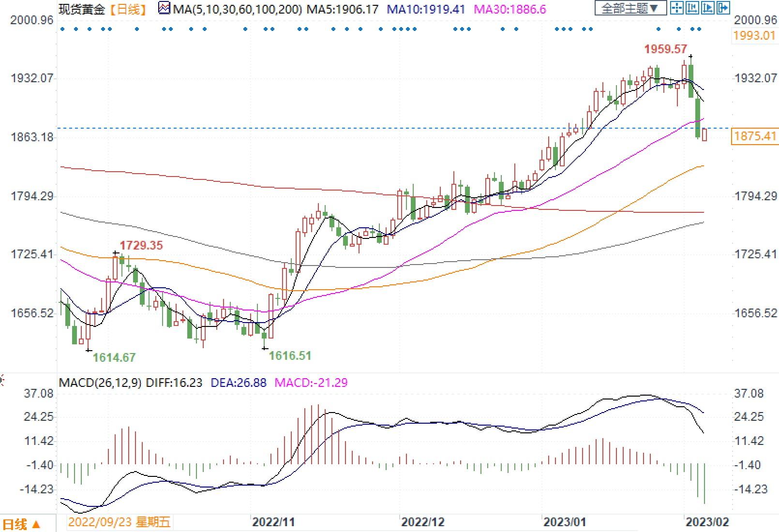The width and height of the screenshot is (779, 532).
Task: Click the 1875.41 current price tag
Action: pos(755,136)
